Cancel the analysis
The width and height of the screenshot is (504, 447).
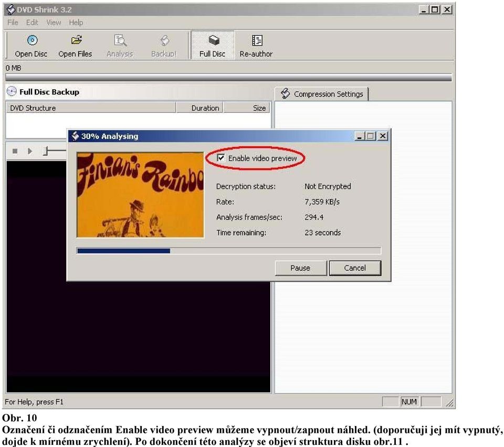point(355,268)
